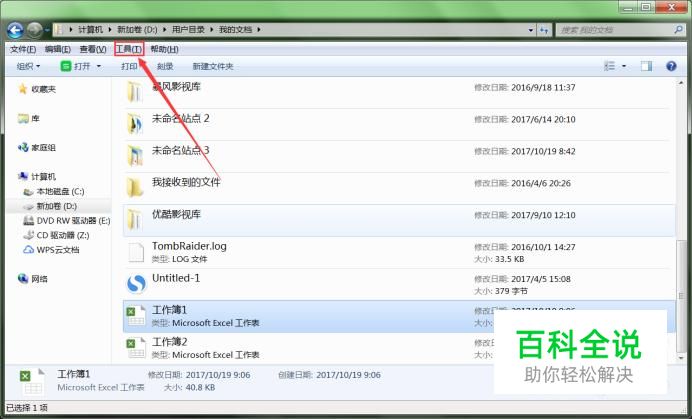Open the 帮助(H) menu
The height and width of the screenshot is (419, 692).
point(164,49)
